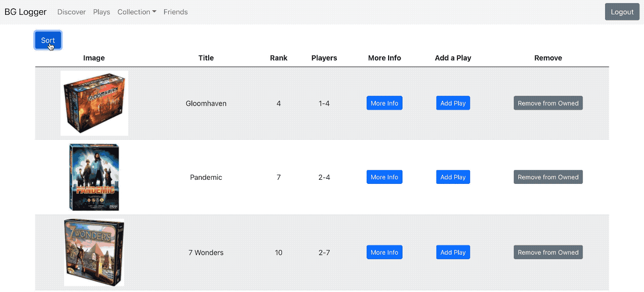644x292 pixels.
Task: Add a play for 7 Wonders
Action: pos(453,252)
